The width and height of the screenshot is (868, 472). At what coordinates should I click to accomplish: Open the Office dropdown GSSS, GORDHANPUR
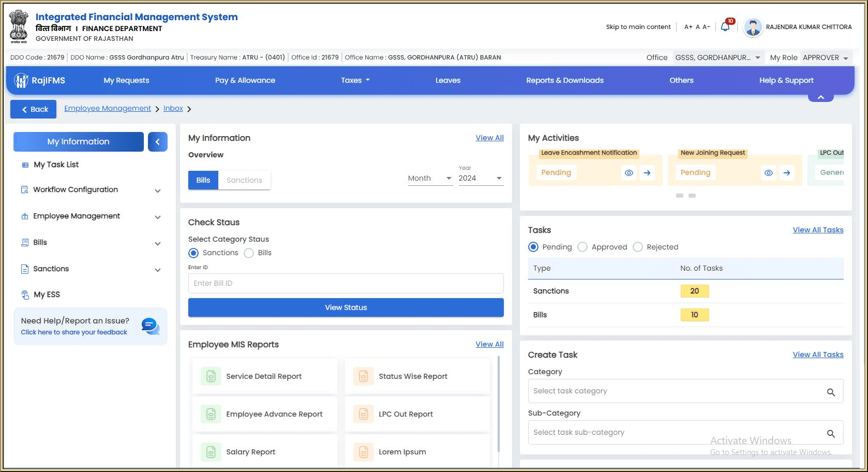pos(717,57)
